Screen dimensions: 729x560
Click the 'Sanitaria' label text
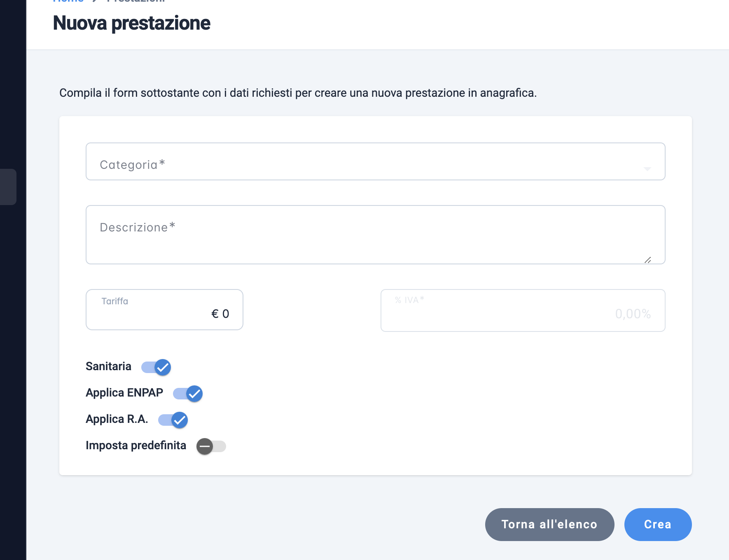click(x=108, y=366)
